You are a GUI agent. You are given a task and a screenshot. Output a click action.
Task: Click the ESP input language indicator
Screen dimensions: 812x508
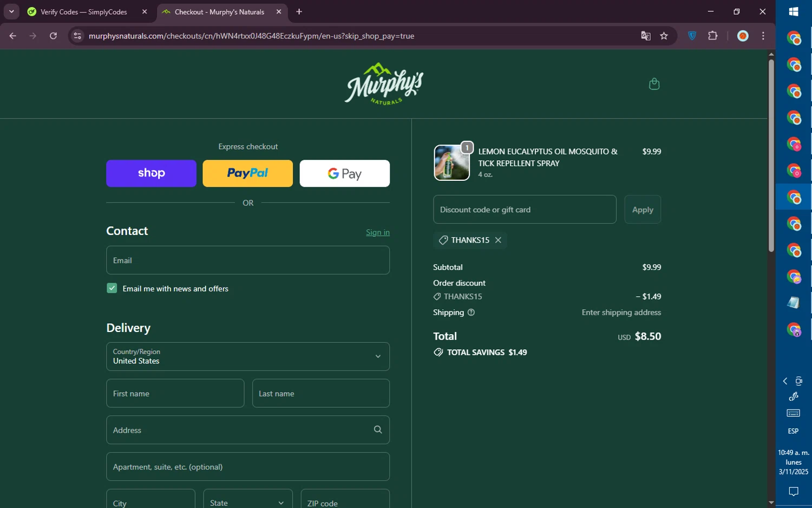794,431
